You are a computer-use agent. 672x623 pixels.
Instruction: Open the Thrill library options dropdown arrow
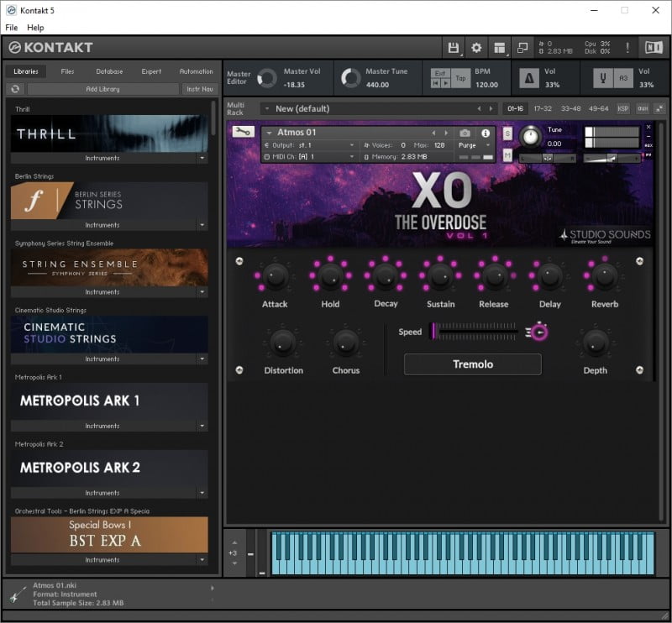coord(202,158)
